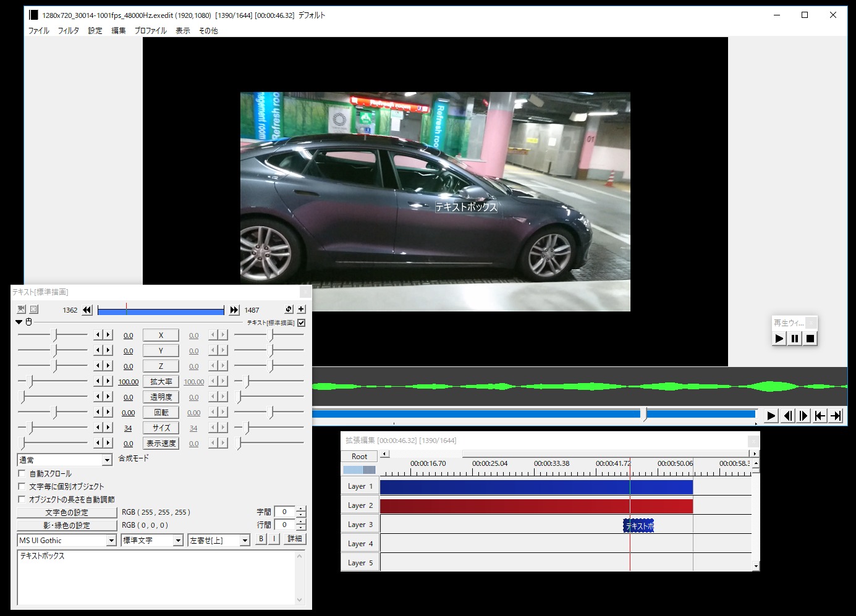Toggle the テキスト[標準描画] enable checkbox
This screenshot has height=616, width=856.
pyautogui.click(x=302, y=323)
